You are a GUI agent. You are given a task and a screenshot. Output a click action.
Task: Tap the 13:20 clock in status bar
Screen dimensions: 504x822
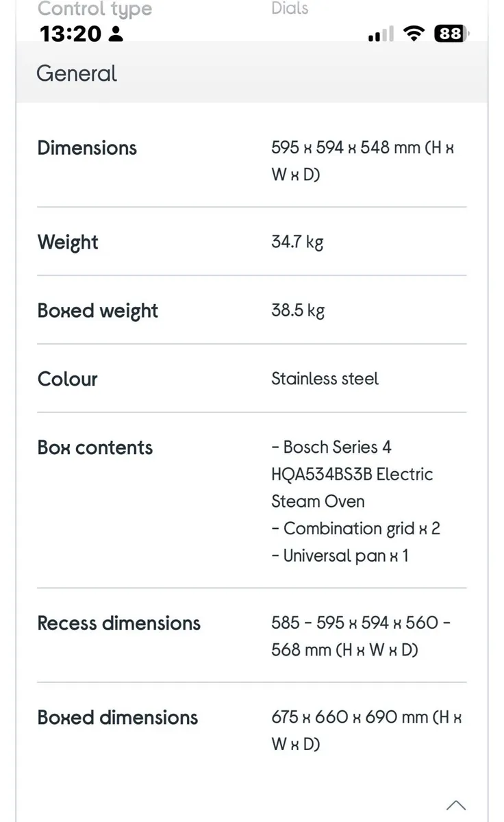(x=71, y=34)
